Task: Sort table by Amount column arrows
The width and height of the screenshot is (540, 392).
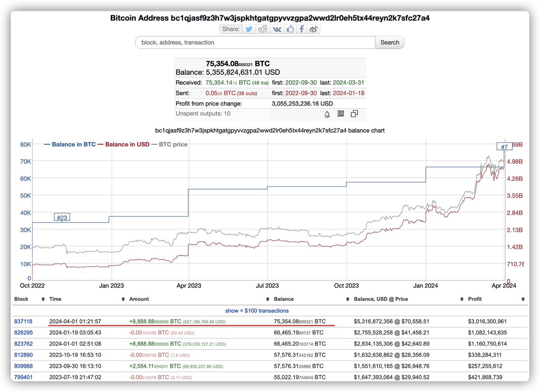Action: (268, 299)
